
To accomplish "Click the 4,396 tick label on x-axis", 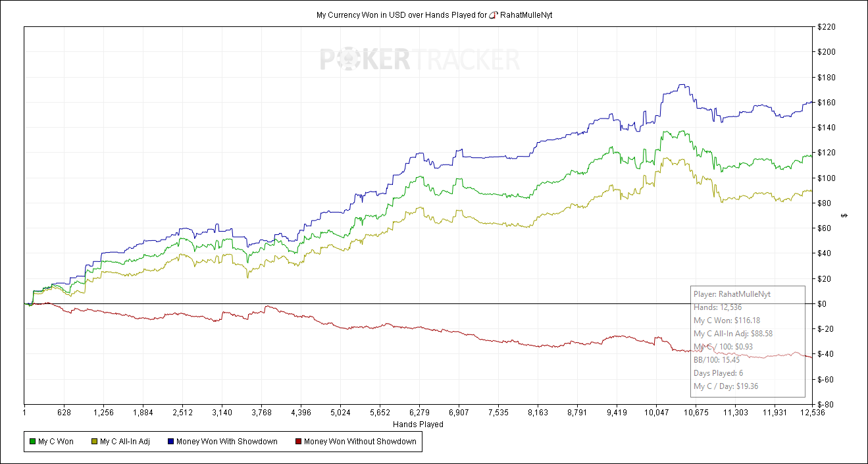I will (301, 413).
